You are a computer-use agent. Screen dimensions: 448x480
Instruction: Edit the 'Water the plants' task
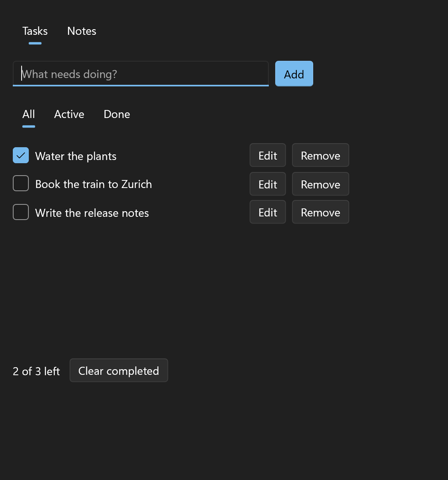tap(268, 155)
